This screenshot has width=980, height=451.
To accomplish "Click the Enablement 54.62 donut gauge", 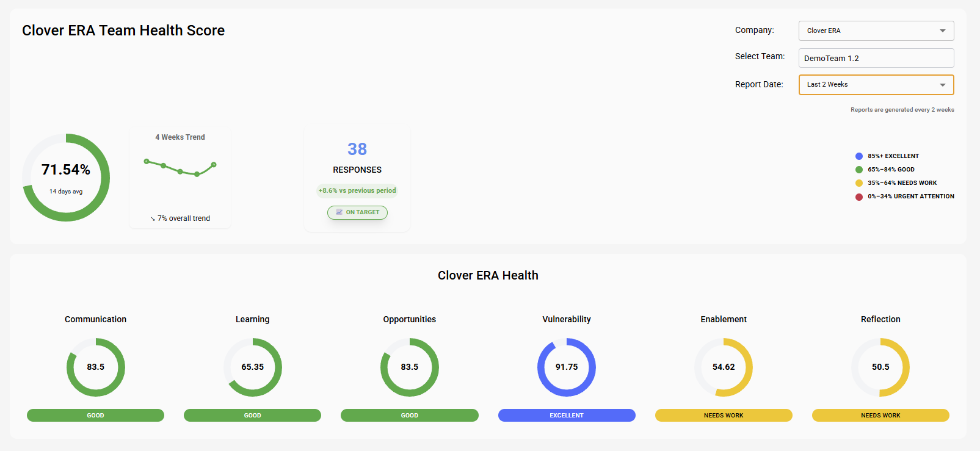I will (724, 367).
